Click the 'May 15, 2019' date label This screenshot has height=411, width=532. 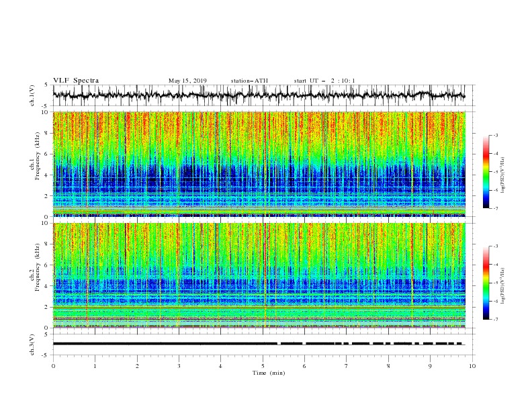187,81
